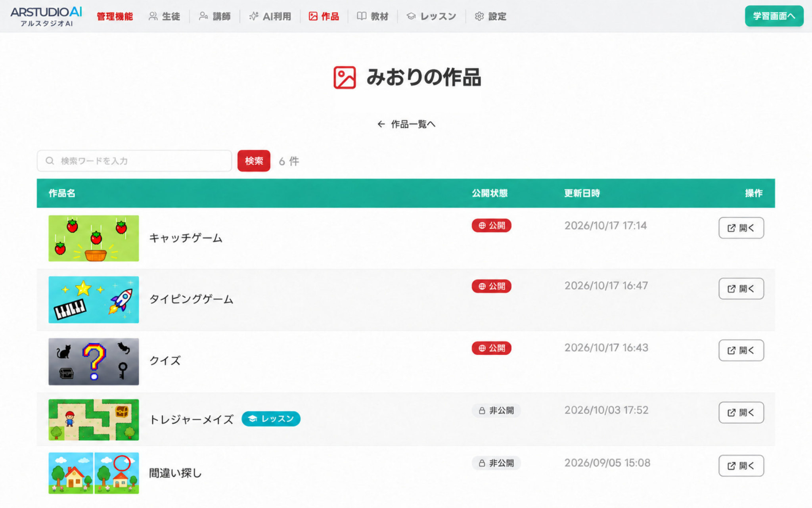
Task: Open the 講師 menu item
Action: (x=214, y=16)
